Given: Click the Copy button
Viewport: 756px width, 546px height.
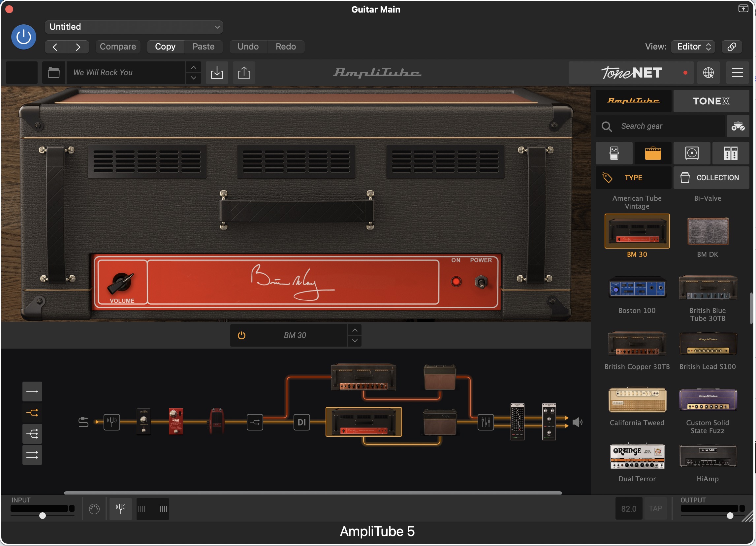Looking at the screenshot, I should coord(165,46).
